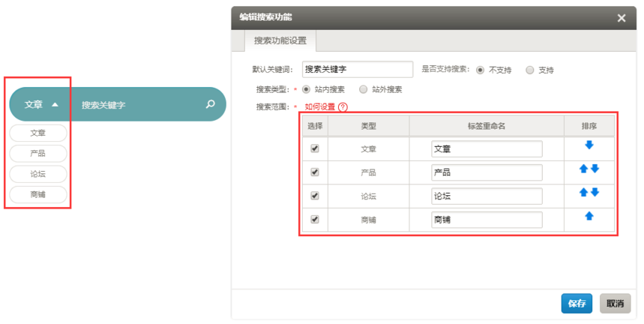Viewport: 644px width, 324px height.
Task: Choose 商铺 from the dropdown list
Action: pos(37,195)
